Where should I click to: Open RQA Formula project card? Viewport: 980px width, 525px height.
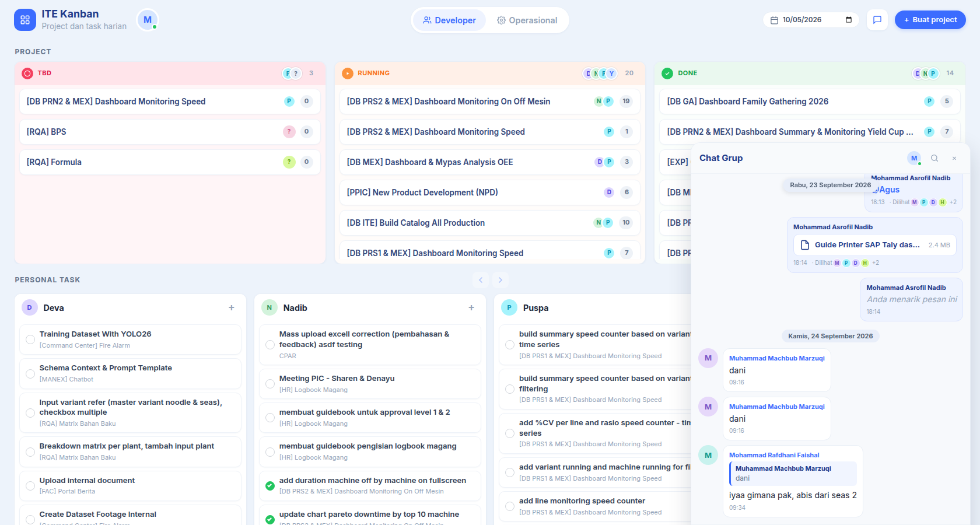170,162
